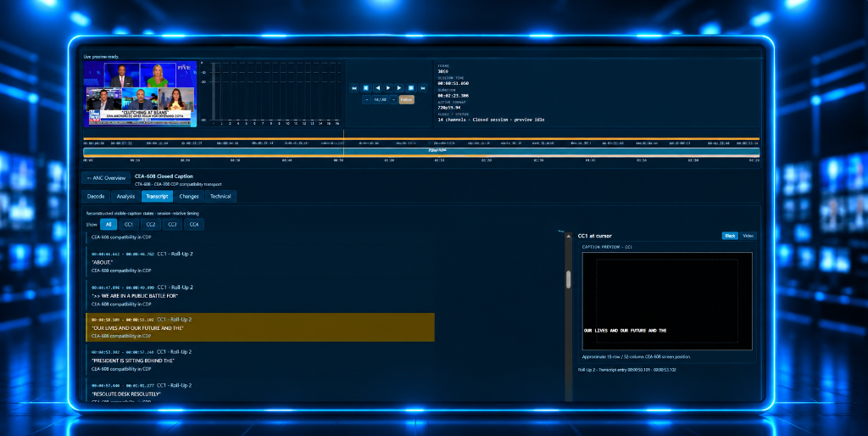
Task: Filter transcript to CC2 only
Action: (x=151, y=225)
